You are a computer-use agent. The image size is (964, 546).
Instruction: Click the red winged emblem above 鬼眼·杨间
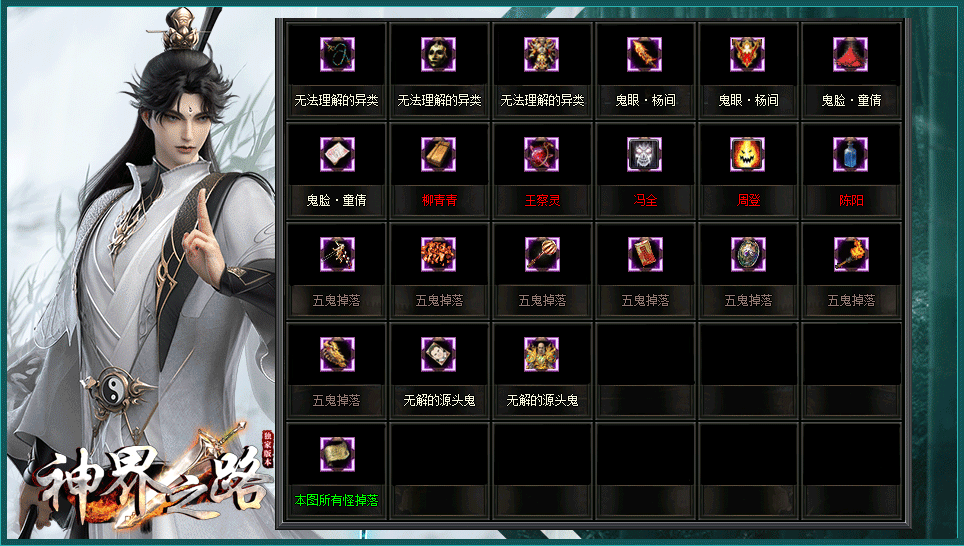[x=748, y=54]
